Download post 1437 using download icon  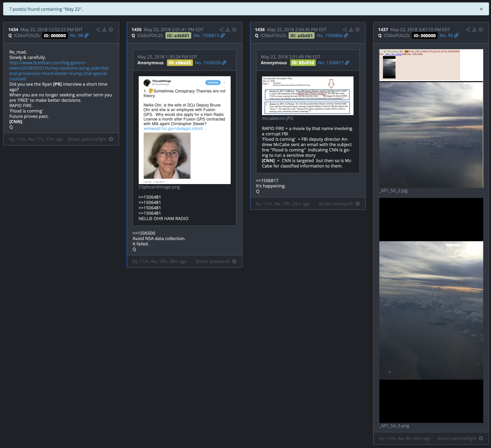[474, 29]
